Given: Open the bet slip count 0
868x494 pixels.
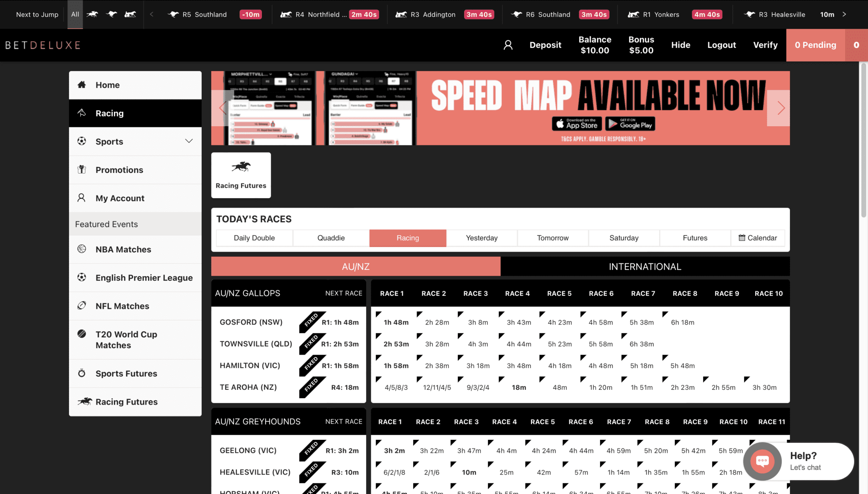Looking at the screenshot, I should point(856,45).
